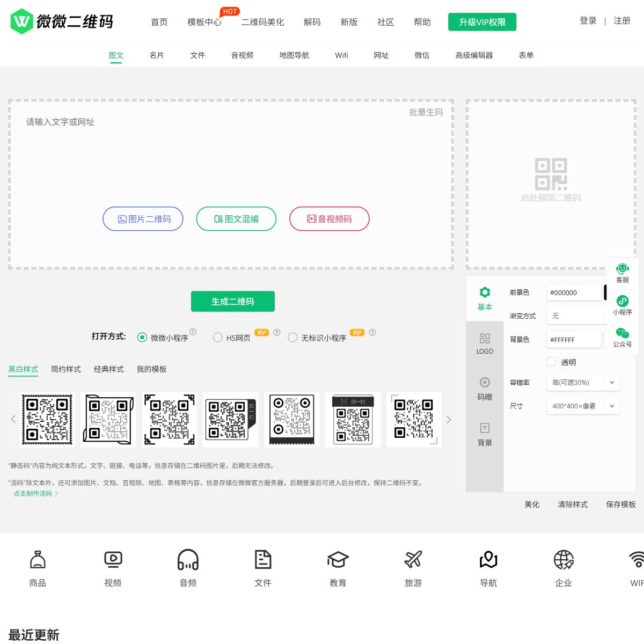The image size is (644, 644).
Task: Click 美化 under the settings panel
Action: coord(532,504)
